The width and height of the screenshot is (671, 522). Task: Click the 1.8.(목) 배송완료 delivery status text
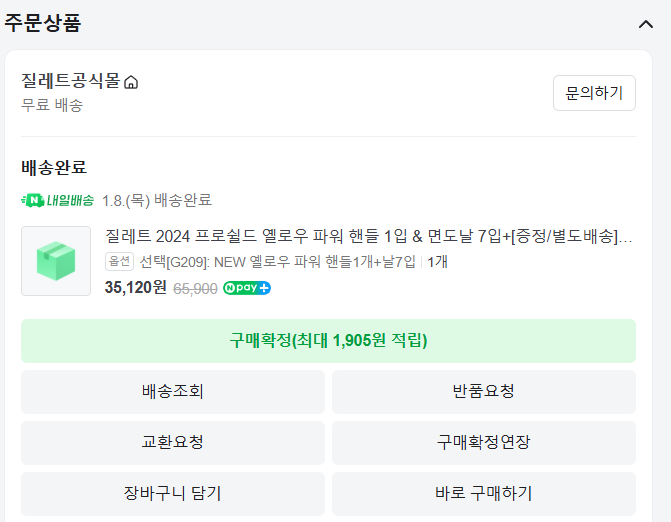click(157, 200)
